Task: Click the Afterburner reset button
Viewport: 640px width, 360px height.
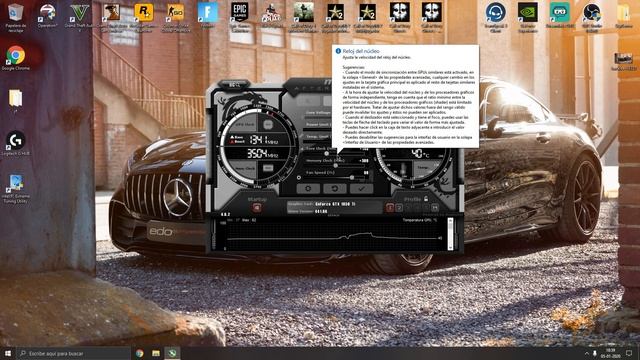Action: click(335, 189)
